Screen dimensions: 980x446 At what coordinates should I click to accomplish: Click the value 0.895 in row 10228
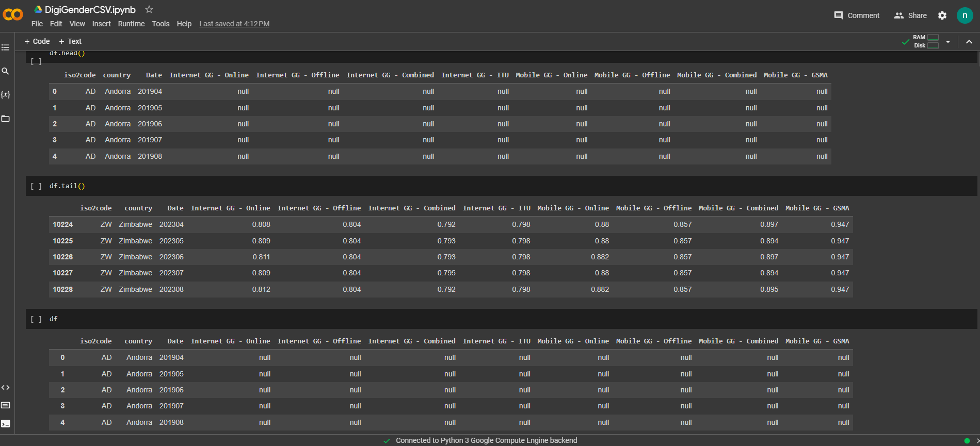coord(769,289)
